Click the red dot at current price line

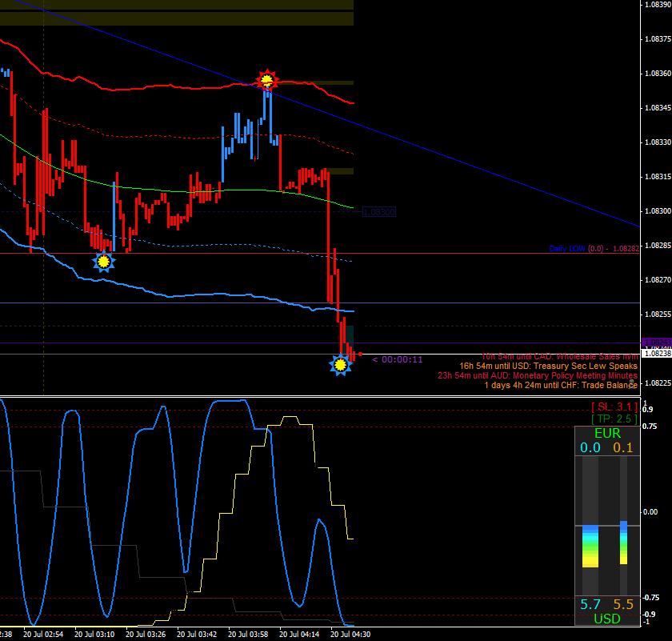click(x=361, y=355)
